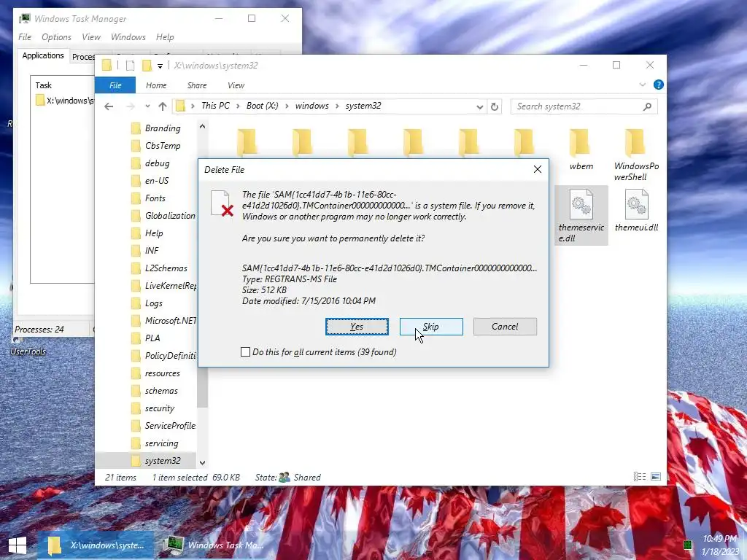The image size is (747, 560).
Task: Click the Windows Start button
Action: pyautogui.click(x=18, y=545)
